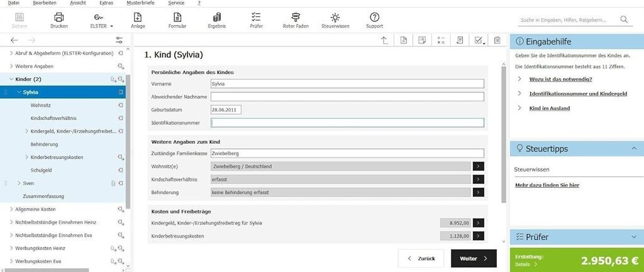Open the Extras menu
The image size is (644, 272).
pyautogui.click(x=107, y=3)
